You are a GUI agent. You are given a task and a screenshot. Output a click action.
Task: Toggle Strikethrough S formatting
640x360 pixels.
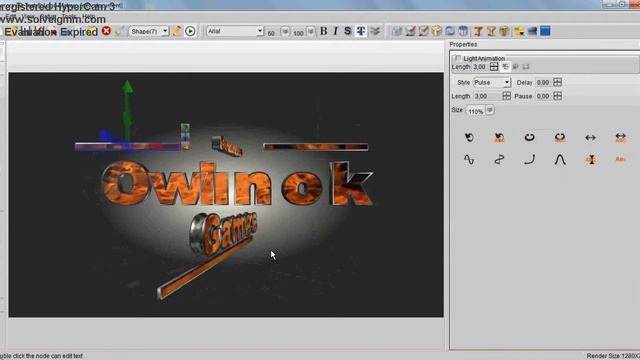pyautogui.click(x=347, y=31)
